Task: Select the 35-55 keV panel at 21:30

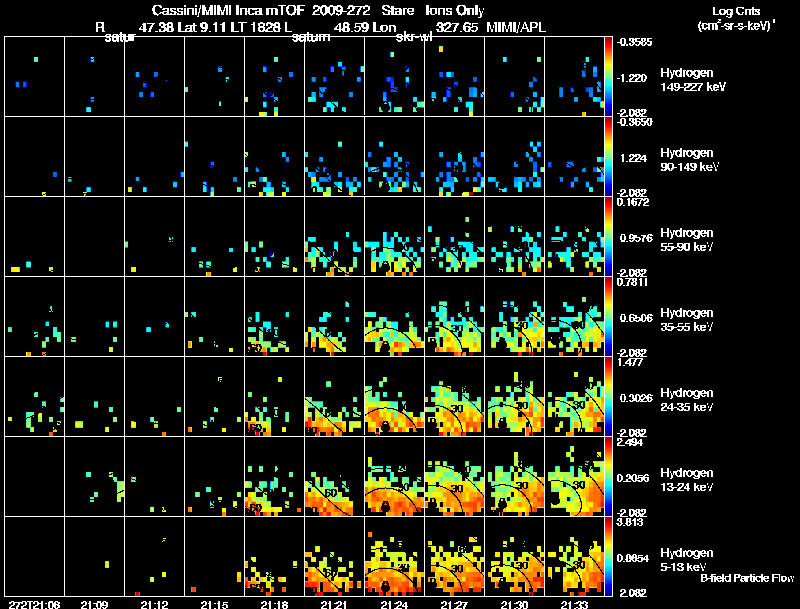Action: (514, 316)
